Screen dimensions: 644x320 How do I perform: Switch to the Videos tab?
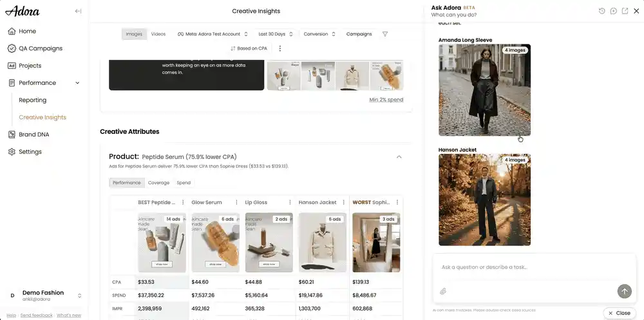[x=158, y=34]
